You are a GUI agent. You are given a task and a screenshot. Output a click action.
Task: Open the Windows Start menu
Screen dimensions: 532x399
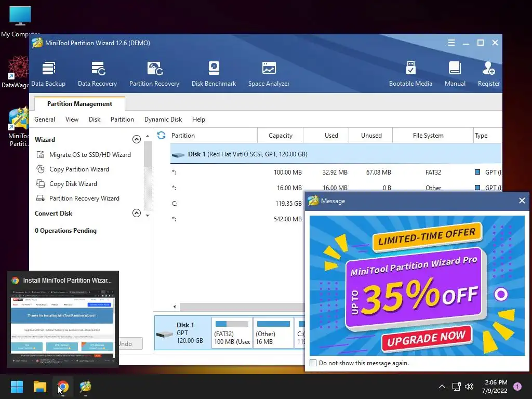(17, 387)
